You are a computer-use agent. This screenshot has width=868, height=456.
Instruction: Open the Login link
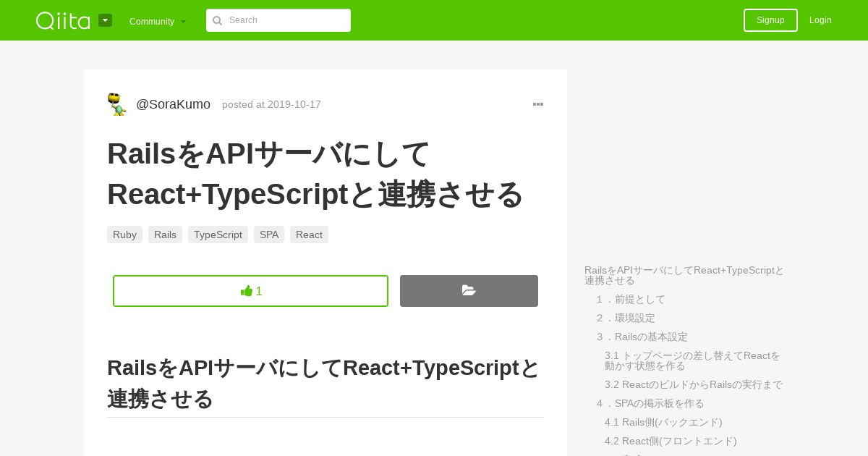[820, 20]
